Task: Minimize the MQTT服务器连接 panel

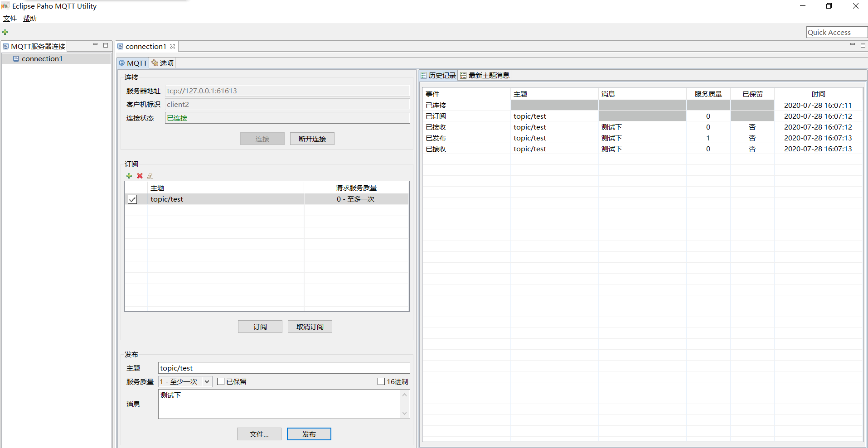Action: pos(95,45)
